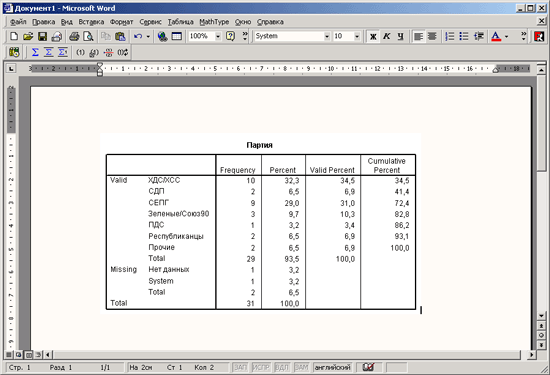Open the Файл menu
Screen dimensions: 550x375
18,22
